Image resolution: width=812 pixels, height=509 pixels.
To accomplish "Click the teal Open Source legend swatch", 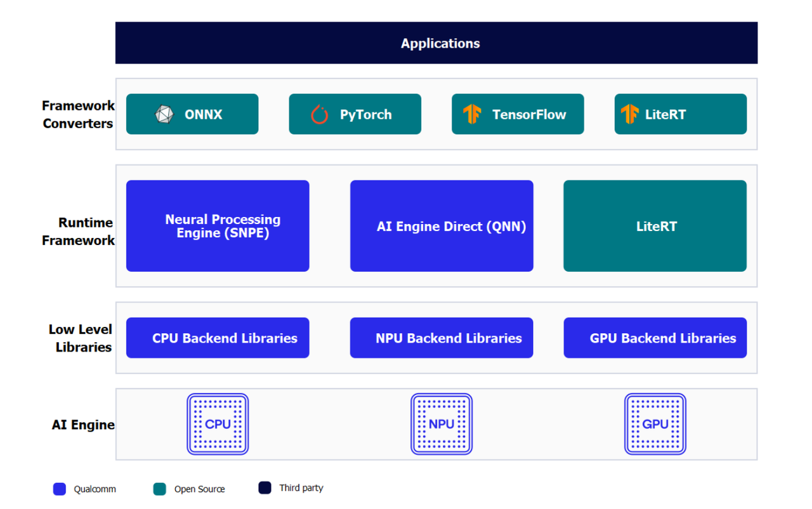I will pos(160,489).
